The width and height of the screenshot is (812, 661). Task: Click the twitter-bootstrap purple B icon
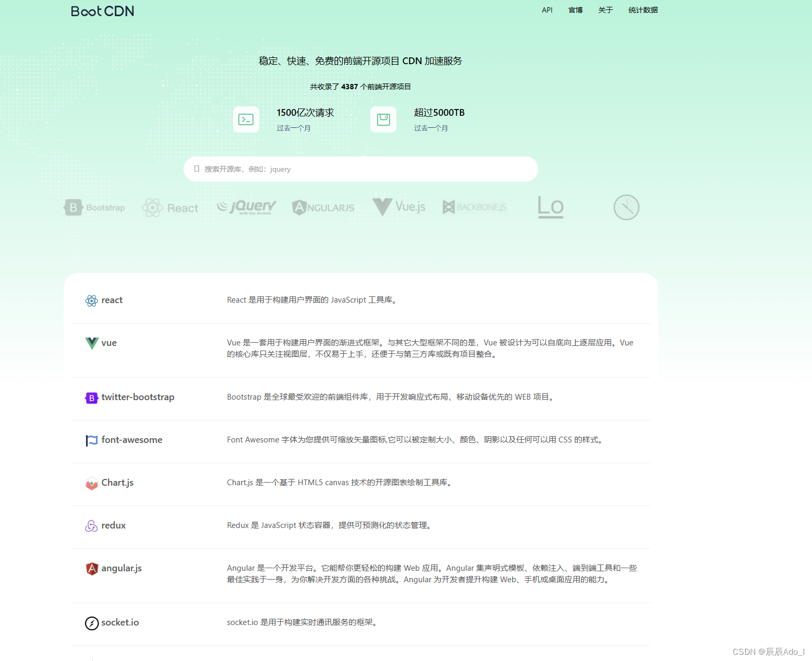pyautogui.click(x=91, y=398)
